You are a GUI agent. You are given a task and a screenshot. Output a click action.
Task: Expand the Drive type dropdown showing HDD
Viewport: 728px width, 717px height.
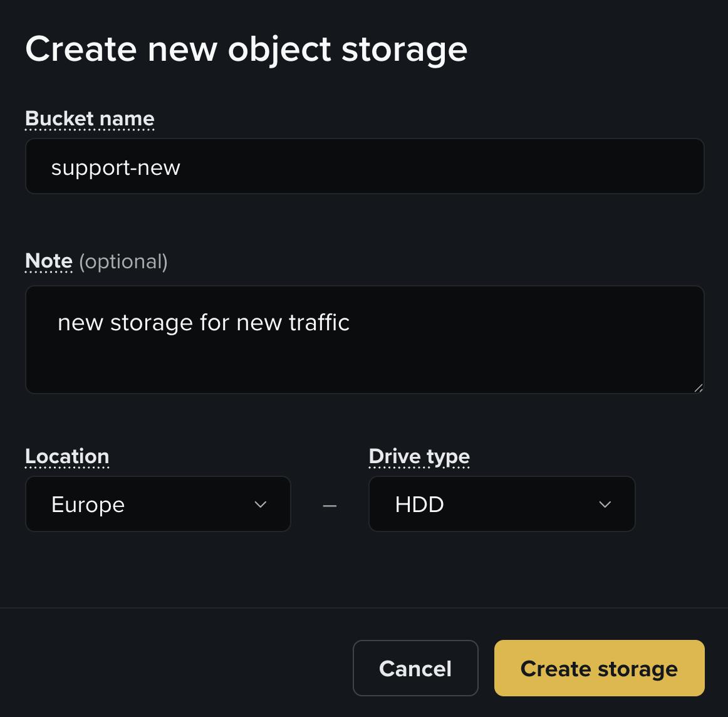point(501,505)
